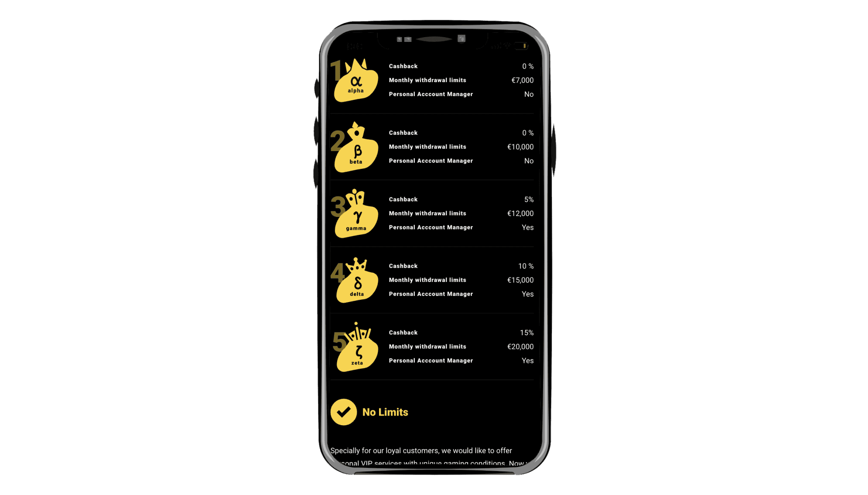
Task: Click the No Limits gold badge icon
Action: click(344, 412)
